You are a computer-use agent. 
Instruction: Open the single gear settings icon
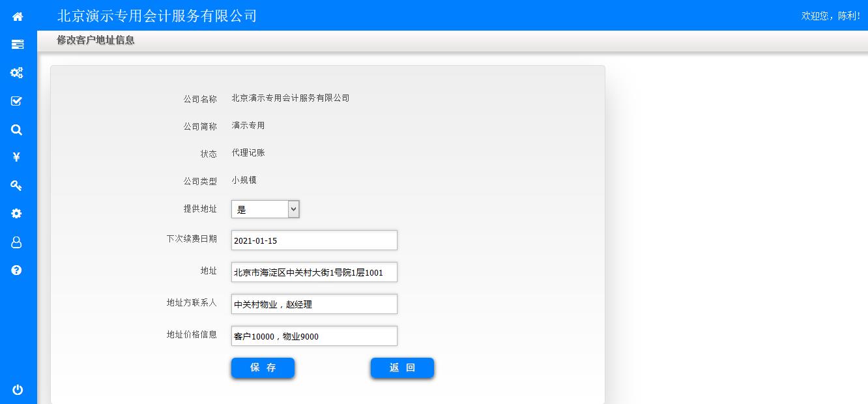(17, 214)
